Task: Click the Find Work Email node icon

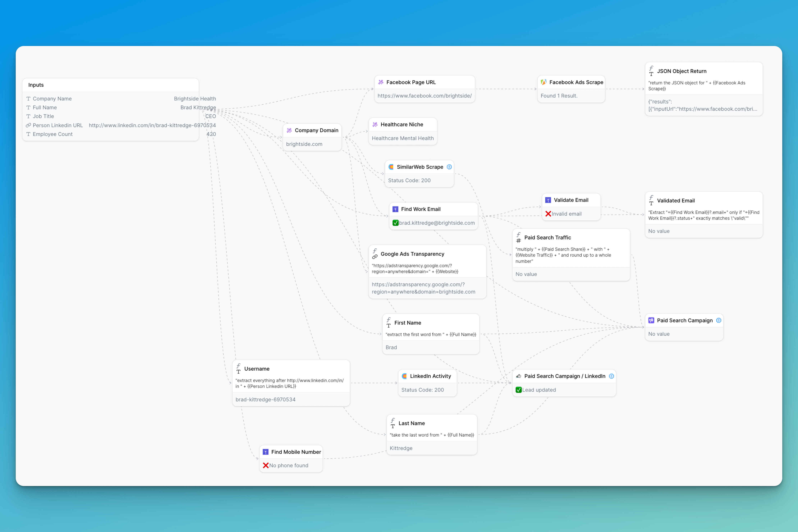Action: click(x=395, y=209)
